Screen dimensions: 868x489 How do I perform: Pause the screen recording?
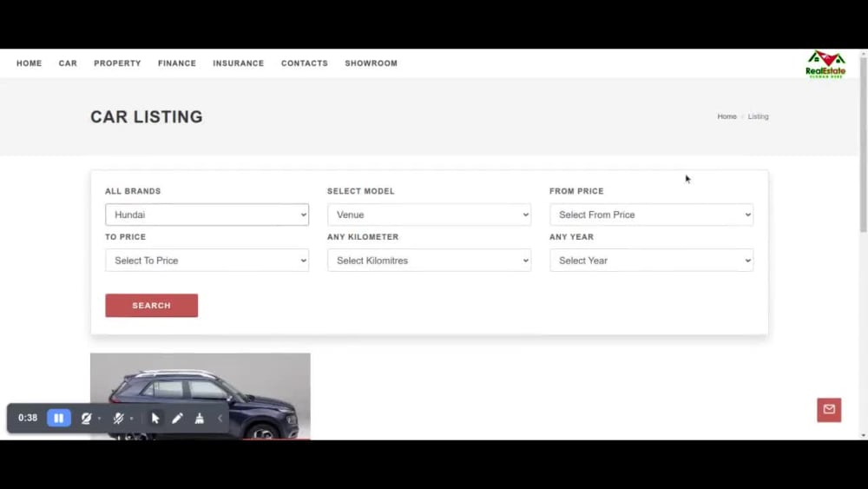click(x=59, y=418)
